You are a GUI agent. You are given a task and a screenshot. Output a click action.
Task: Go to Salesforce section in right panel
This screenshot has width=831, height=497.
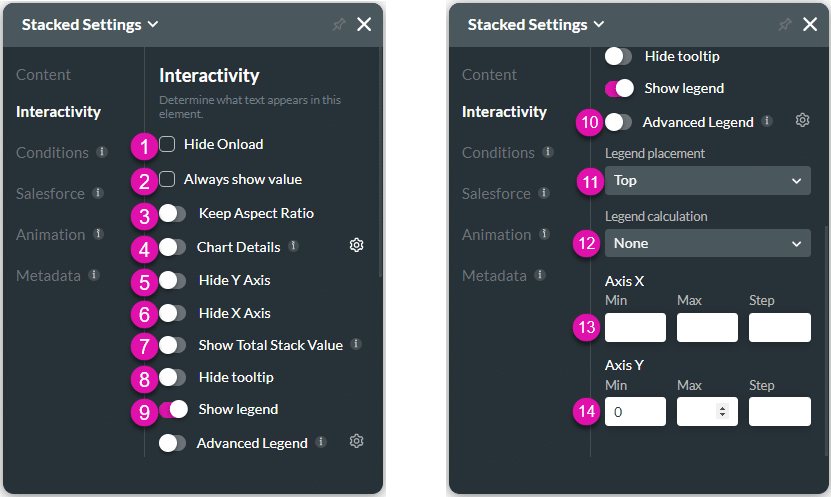click(x=496, y=194)
